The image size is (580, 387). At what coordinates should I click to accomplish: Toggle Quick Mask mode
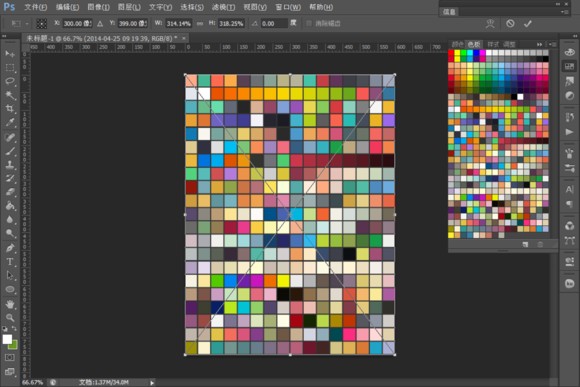(x=10, y=358)
